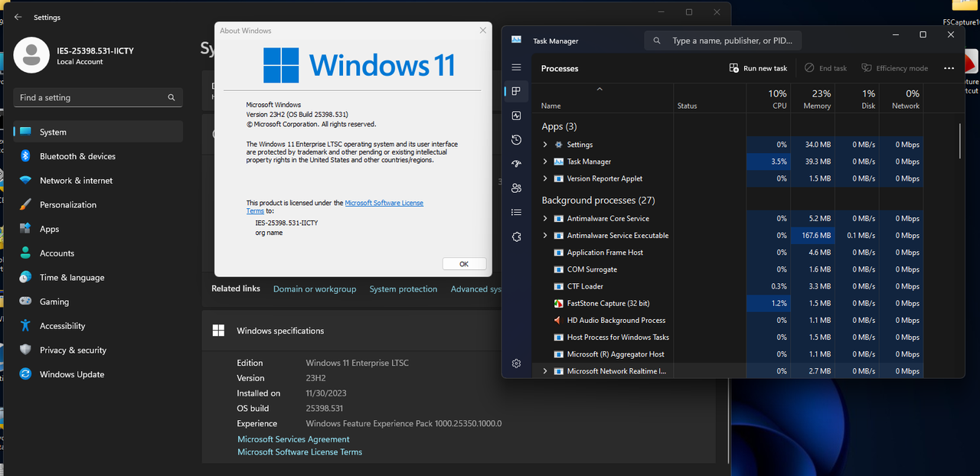Viewport: 980px width, 476px height.
Task: Click the Find a setting search box
Action: (98, 98)
